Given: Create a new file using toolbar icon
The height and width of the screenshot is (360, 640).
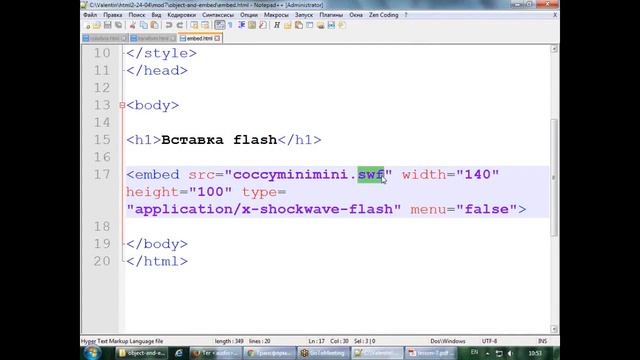Looking at the screenshot, I should [87, 25].
